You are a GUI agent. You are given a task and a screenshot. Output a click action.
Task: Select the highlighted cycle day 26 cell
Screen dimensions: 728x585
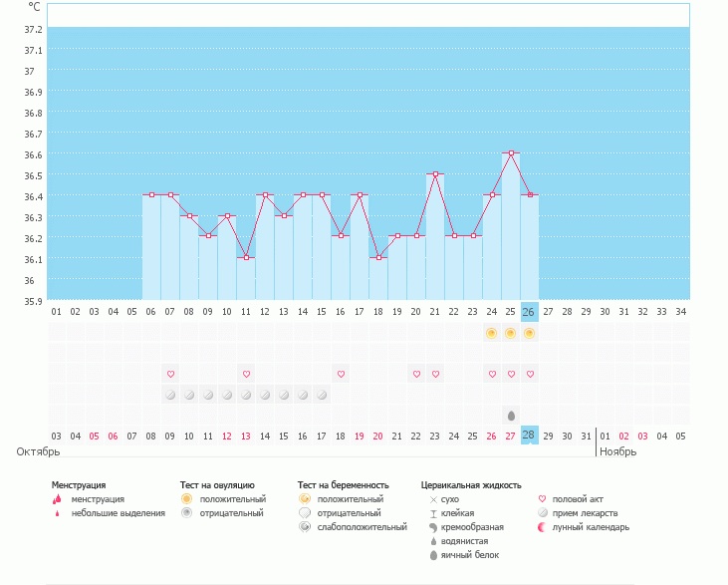coord(529,311)
